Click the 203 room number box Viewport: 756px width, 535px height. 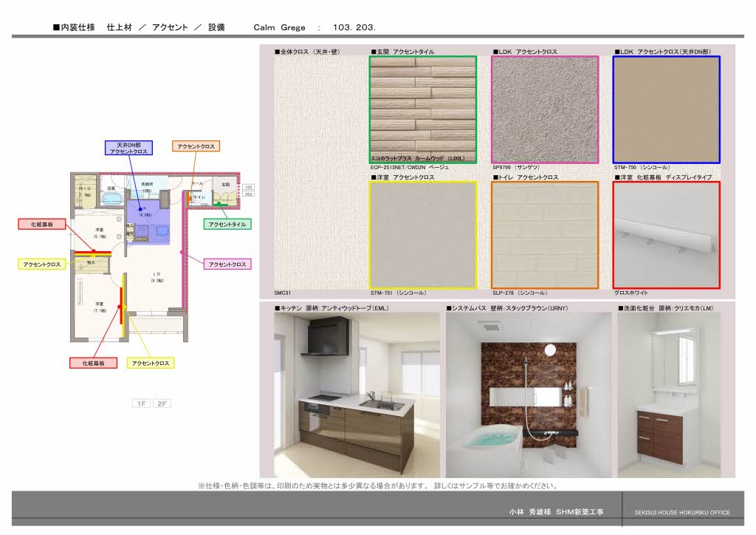tap(248, 195)
